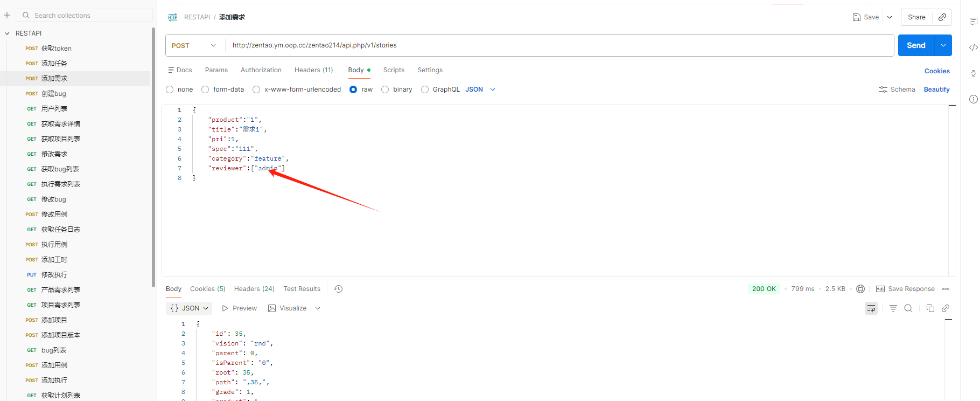Toggle the wrap lines icon in the response toolbar
Viewport: 980px width, 401px height.
[x=871, y=308]
